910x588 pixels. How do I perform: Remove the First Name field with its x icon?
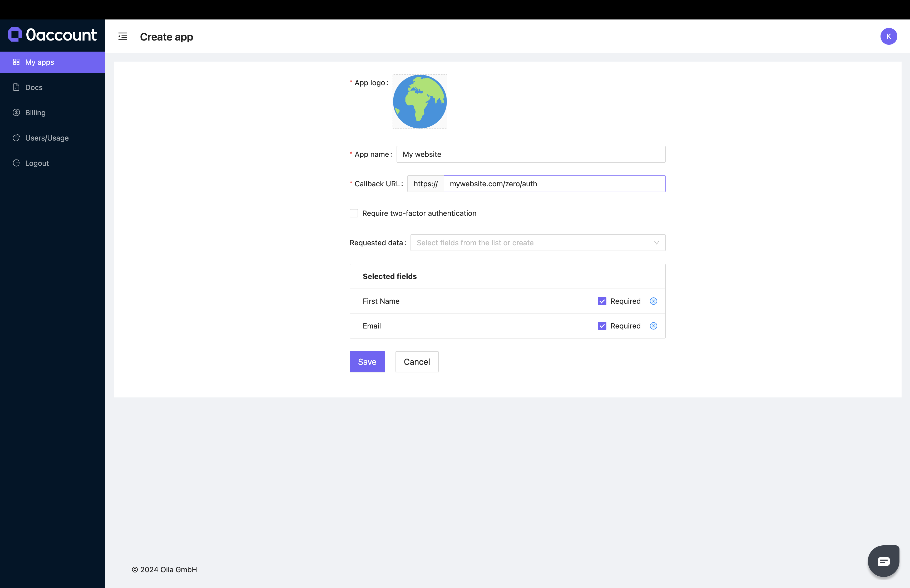653,301
